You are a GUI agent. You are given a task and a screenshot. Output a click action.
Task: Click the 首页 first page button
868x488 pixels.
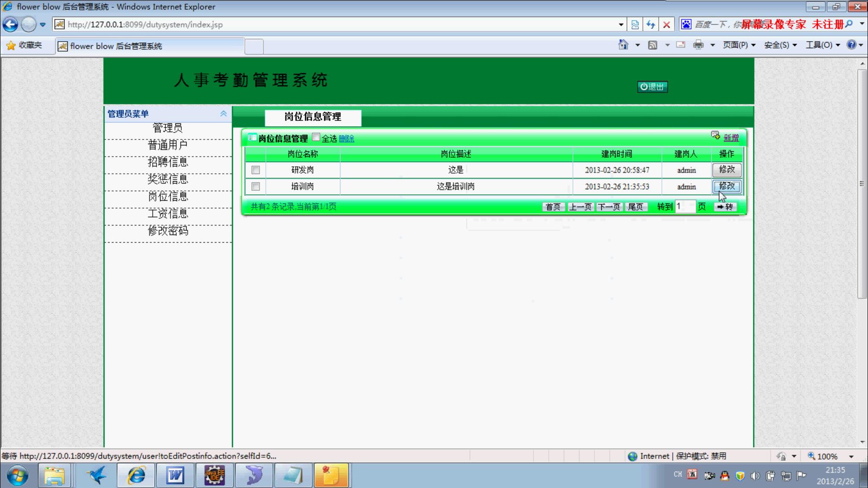(x=553, y=207)
